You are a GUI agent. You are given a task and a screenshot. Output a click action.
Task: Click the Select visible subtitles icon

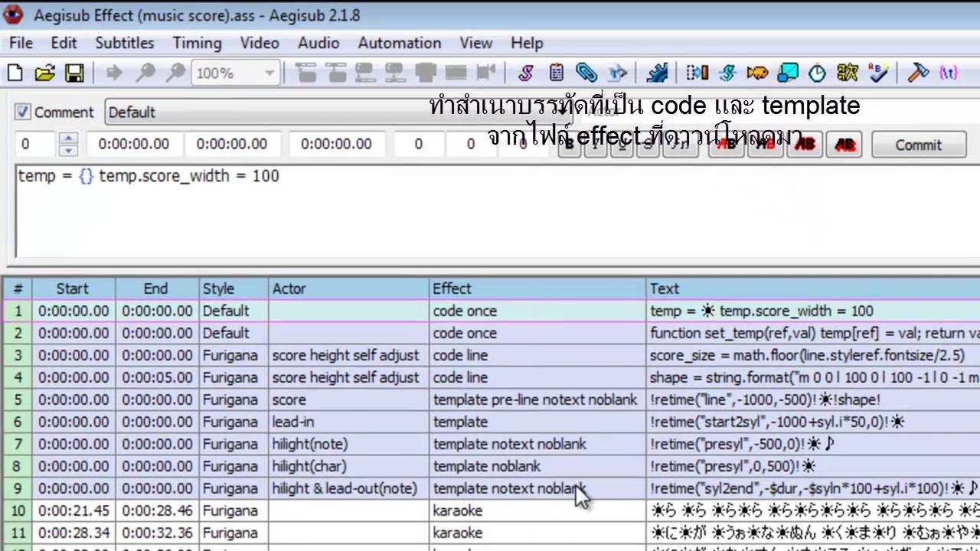point(425,73)
